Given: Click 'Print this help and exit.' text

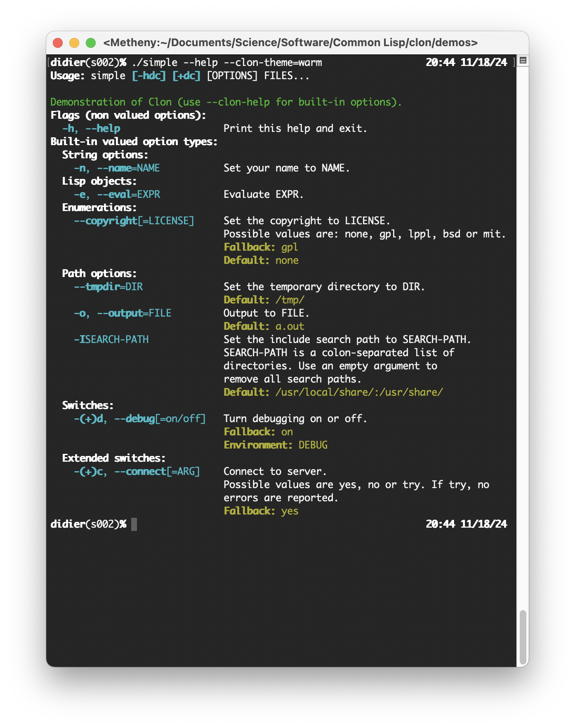Looking at the screenshot, I should (295, 129).
